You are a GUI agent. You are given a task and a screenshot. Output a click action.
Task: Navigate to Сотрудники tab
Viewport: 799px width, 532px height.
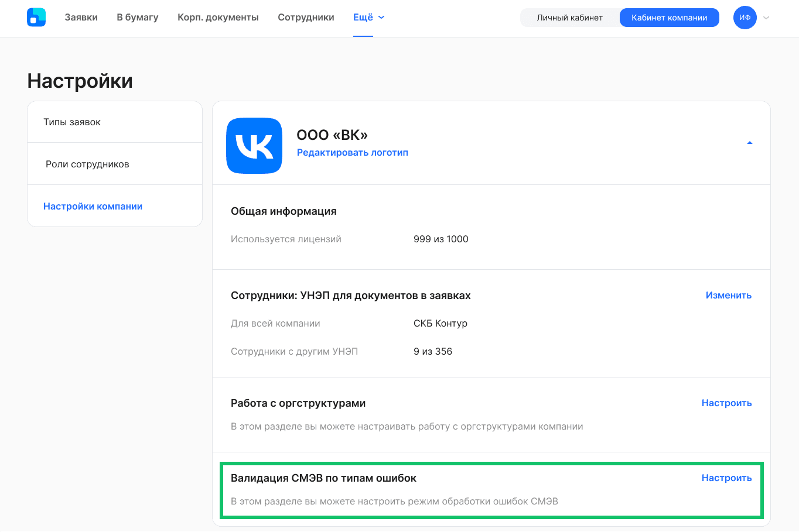pyautogui.click(x=306, y=18)
